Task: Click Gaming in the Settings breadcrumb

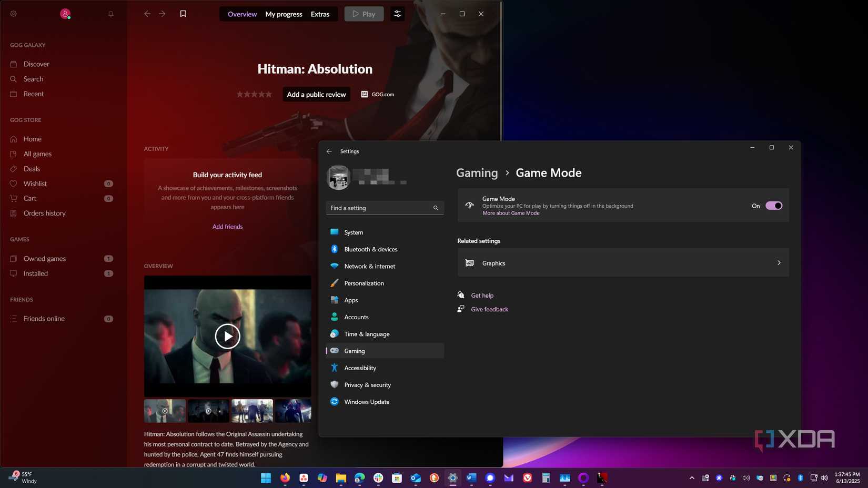Action: [x=477, y=173]
